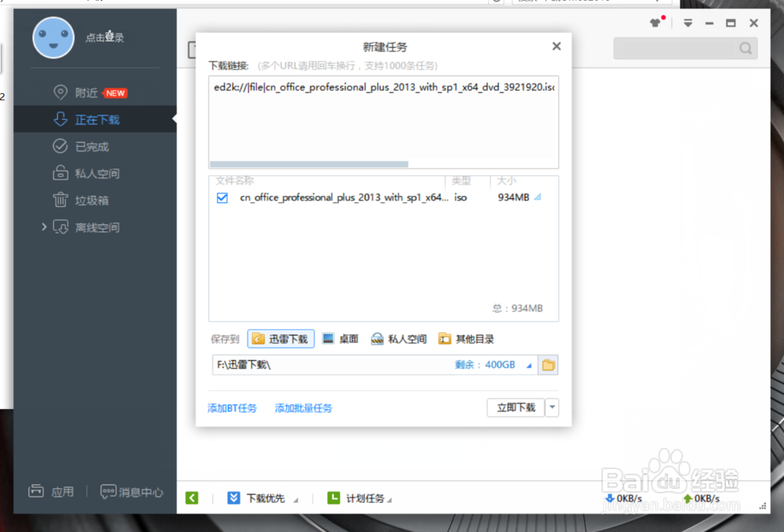Click the 类型 column header
This screenshot has height=532, width=784.
[x=461, y=180]
